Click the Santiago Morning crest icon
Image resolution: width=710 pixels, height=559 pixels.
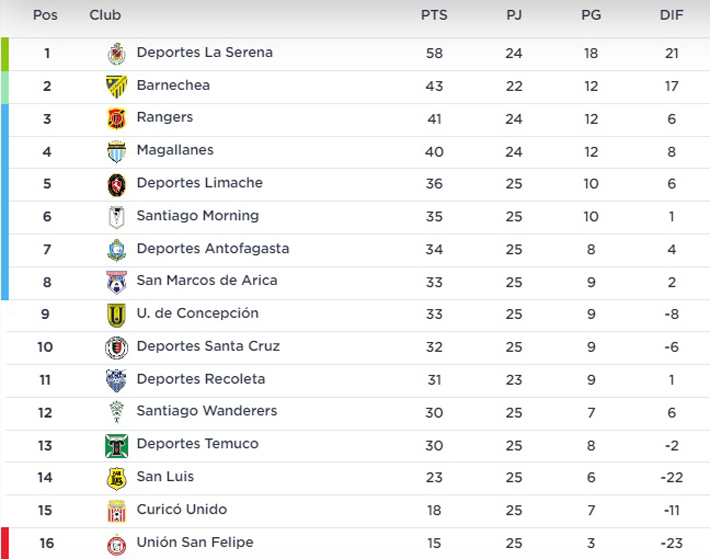tap(117, 217)
